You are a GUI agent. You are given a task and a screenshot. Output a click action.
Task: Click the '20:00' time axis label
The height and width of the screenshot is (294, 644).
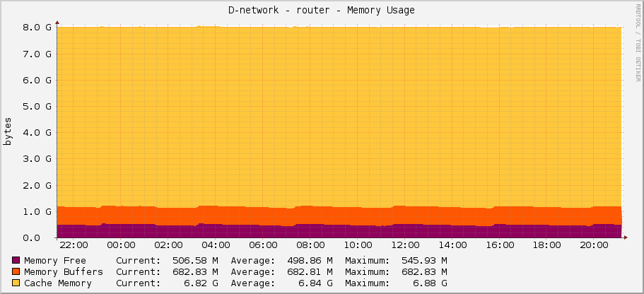click(x=594, y=245)
